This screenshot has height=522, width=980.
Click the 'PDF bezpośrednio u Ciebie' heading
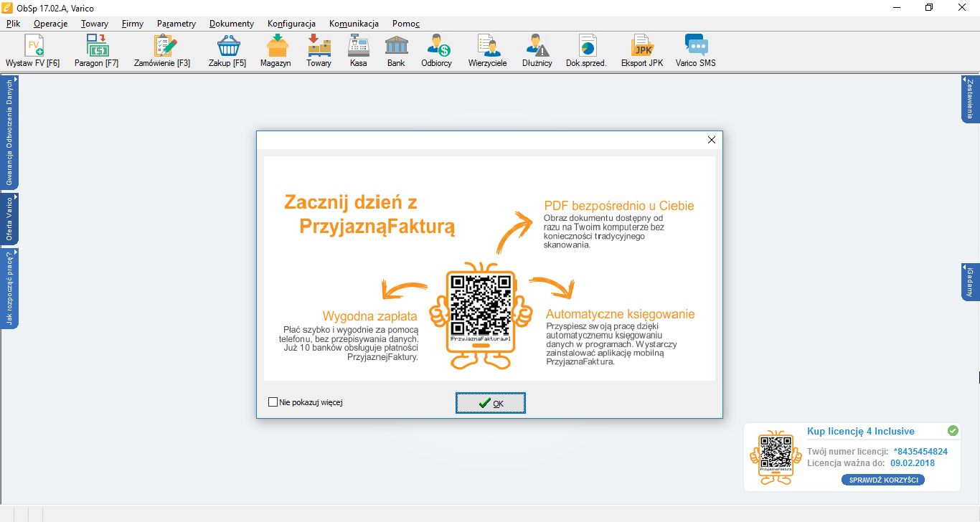click(619, 206)
